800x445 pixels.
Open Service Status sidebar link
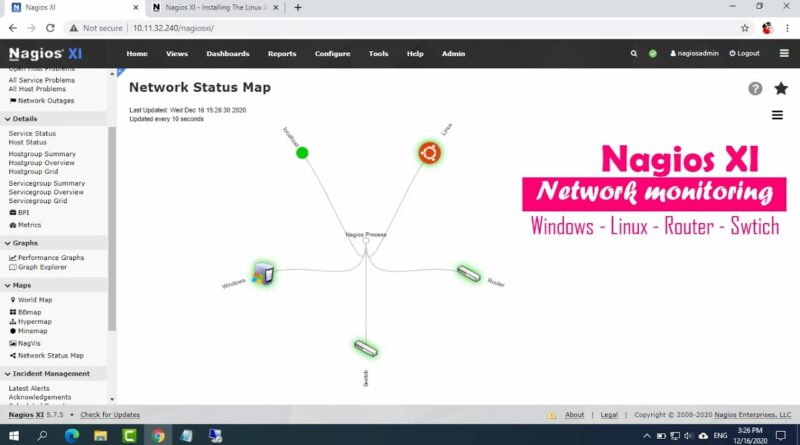[x=32, y=133]
